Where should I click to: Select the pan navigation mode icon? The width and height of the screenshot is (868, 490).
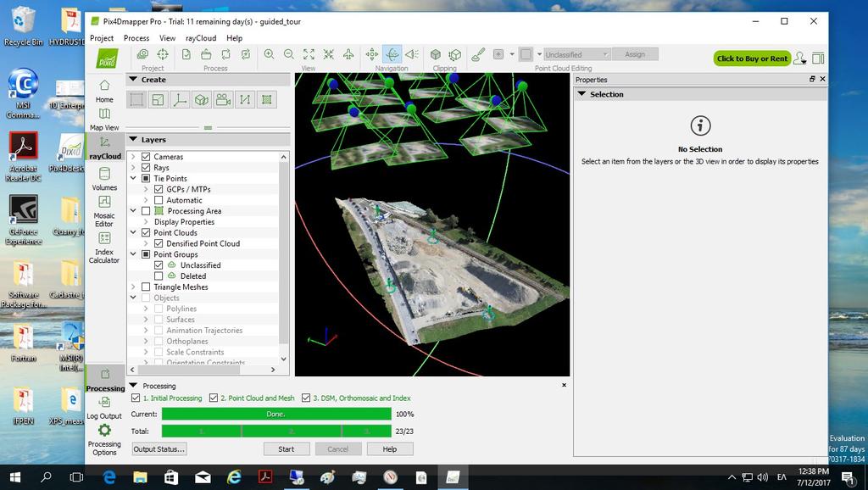tap(372, 54)
